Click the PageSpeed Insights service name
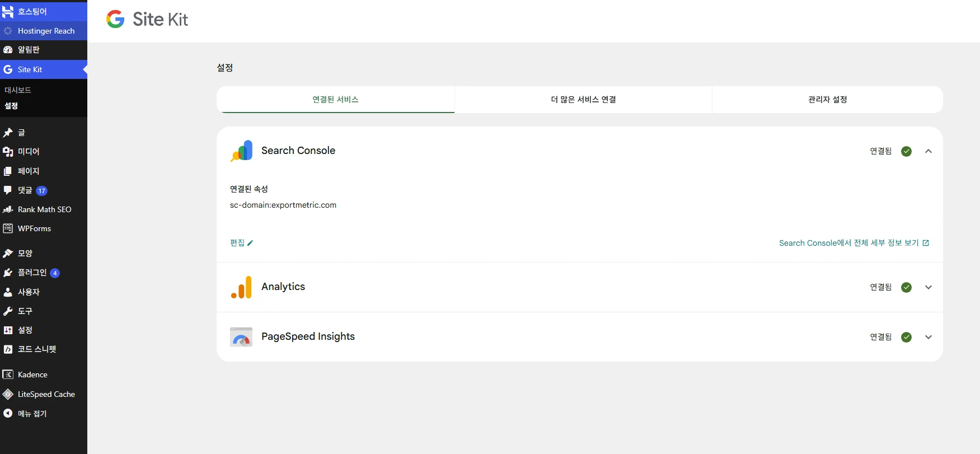The image size is (980, 454). coord(308,336)
